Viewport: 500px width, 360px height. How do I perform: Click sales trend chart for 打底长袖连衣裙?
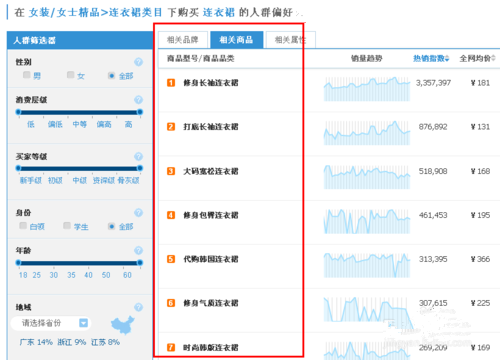(x=367, y=133)
